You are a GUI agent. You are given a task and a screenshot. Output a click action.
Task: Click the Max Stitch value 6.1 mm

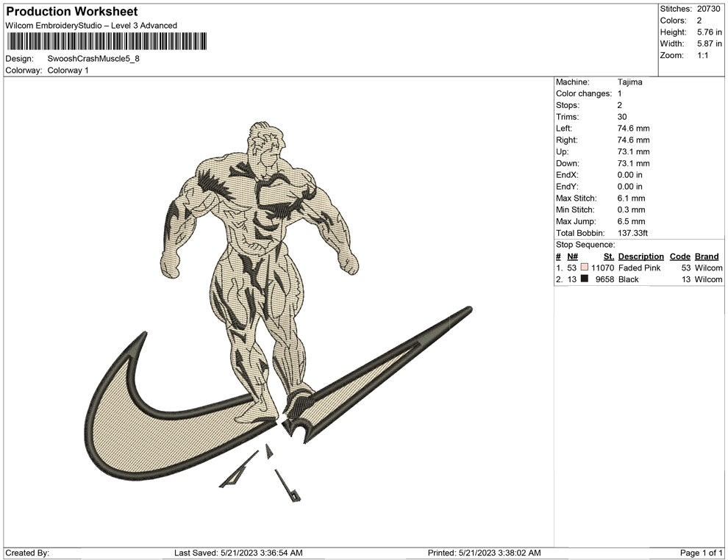[x=632, y=198]
